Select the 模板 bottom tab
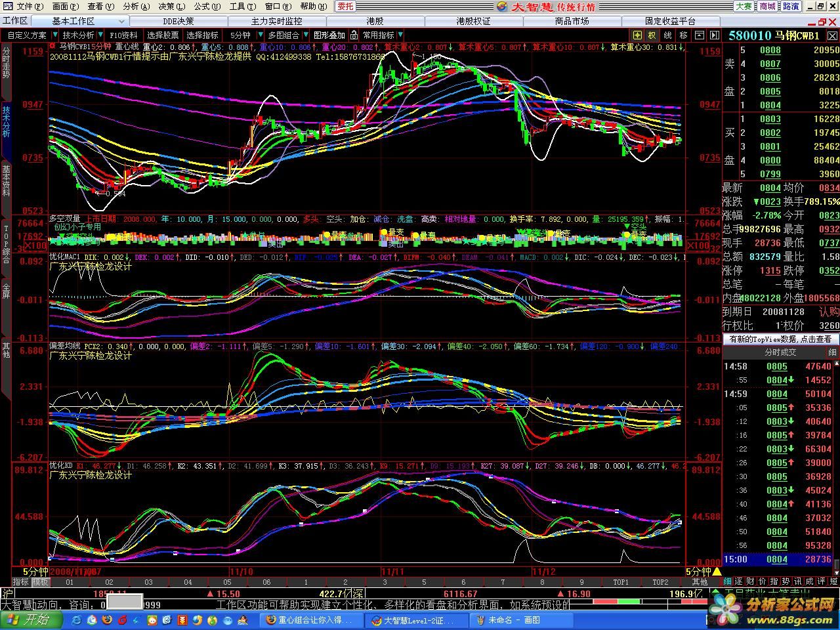This screenshot has width=840, height=630. [40, 582]
